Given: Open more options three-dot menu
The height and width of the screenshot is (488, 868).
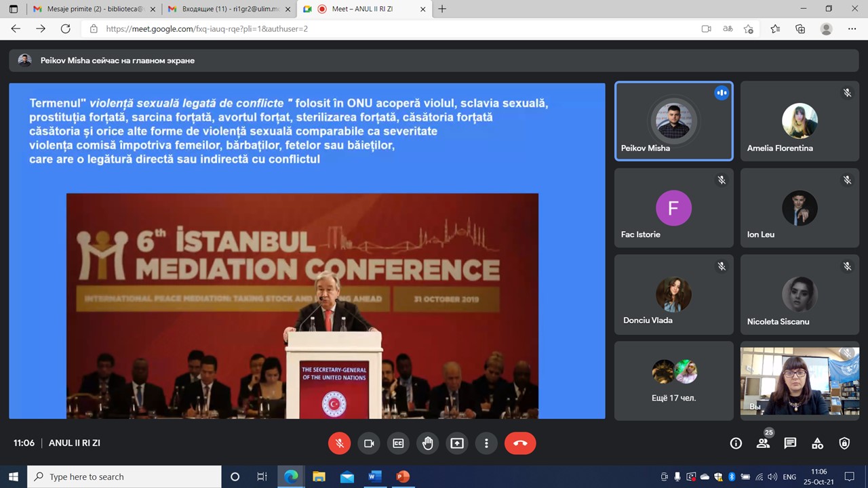Looking at the screenshot, I should point(486,443).
